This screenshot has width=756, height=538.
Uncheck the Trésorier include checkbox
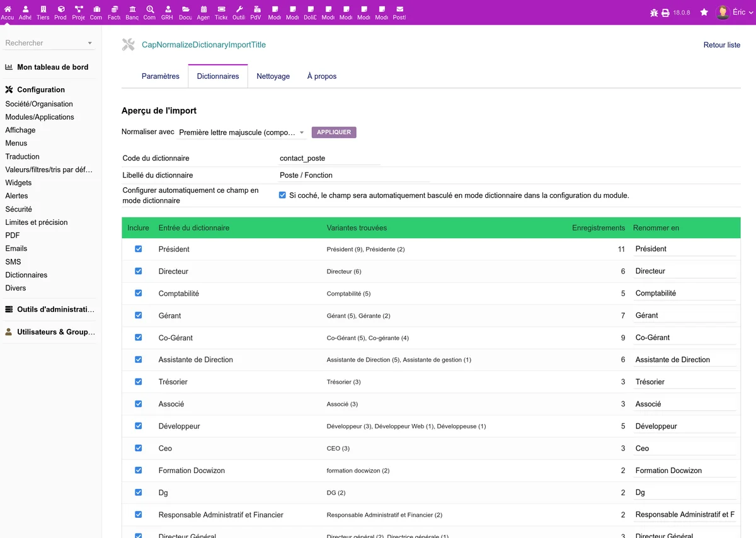tap(139, 382)
